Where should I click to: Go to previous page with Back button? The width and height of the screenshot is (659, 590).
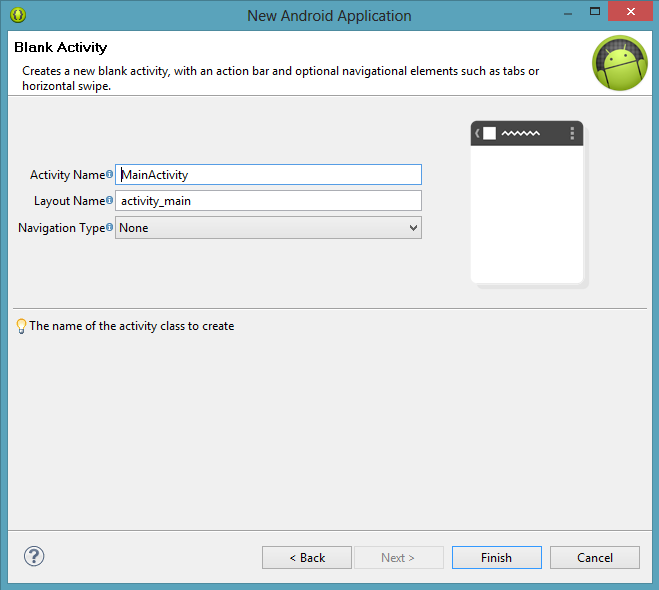pos(307,558)
